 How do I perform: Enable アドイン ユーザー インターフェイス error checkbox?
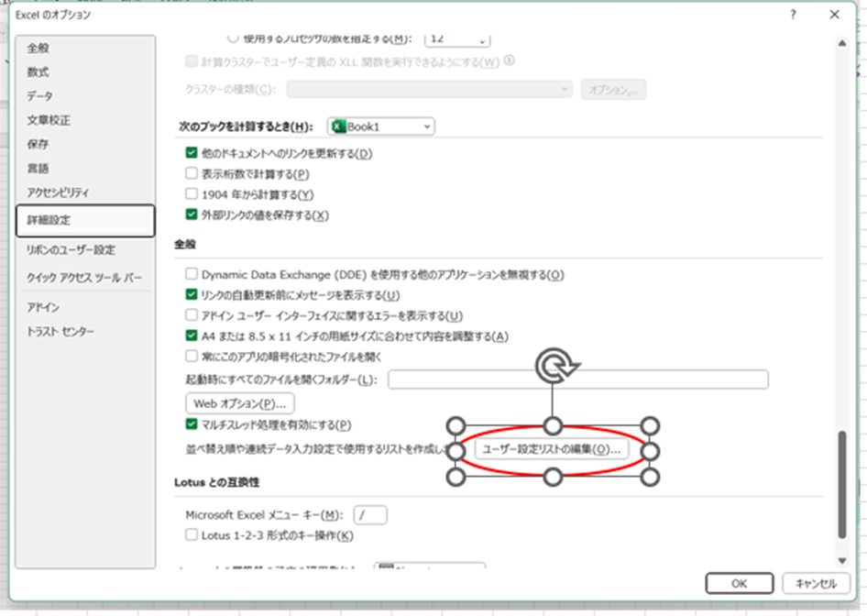pos(192,315)
